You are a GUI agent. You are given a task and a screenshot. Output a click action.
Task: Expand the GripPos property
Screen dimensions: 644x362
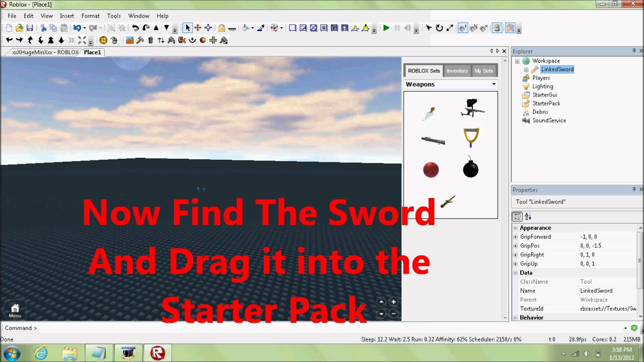pos(515,246)
